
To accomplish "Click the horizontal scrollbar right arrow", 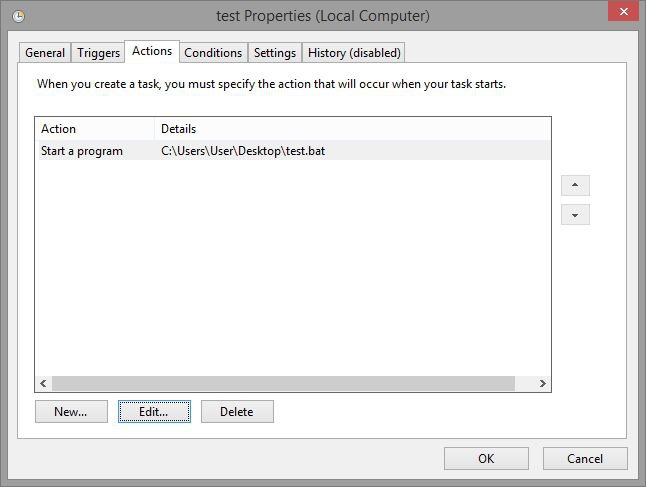I will pos(542,383).
